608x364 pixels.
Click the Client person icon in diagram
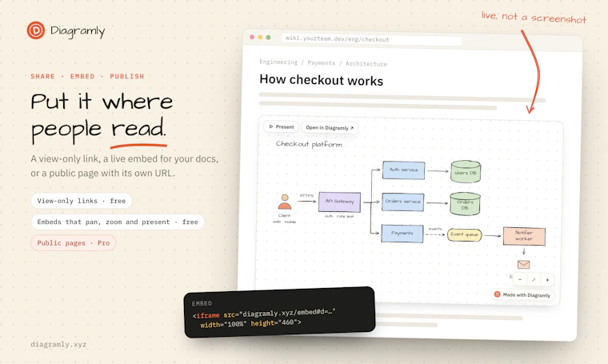(284, 202)
